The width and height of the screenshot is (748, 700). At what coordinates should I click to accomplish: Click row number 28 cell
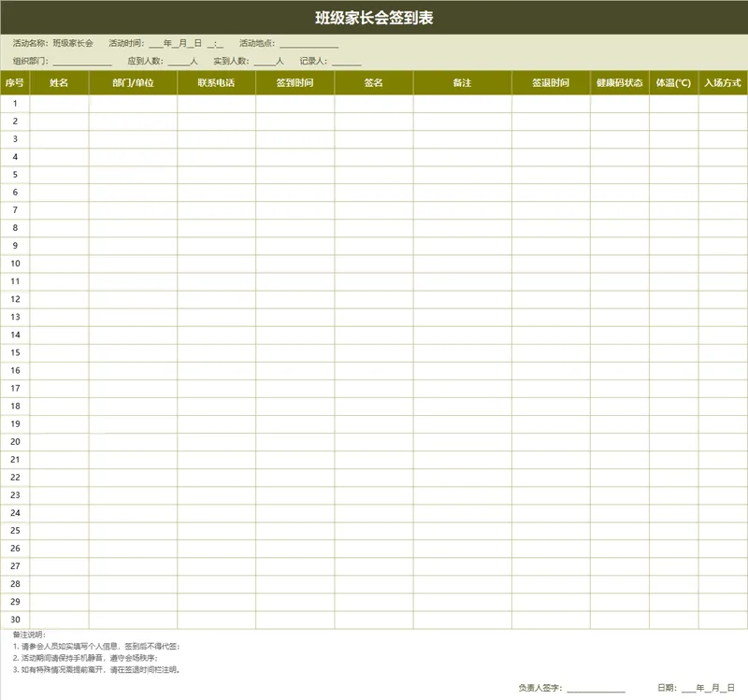pos(15,584)
